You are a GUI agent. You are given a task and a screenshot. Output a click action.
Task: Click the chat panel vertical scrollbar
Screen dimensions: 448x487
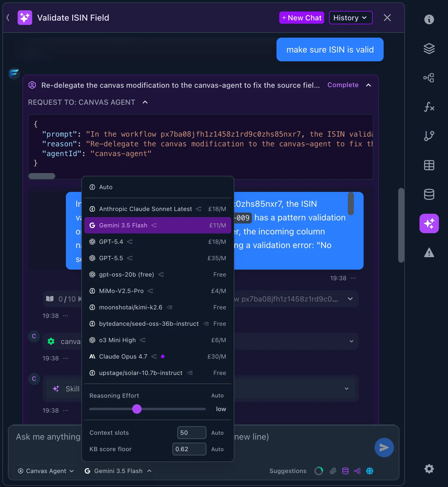tap(401, 225)
